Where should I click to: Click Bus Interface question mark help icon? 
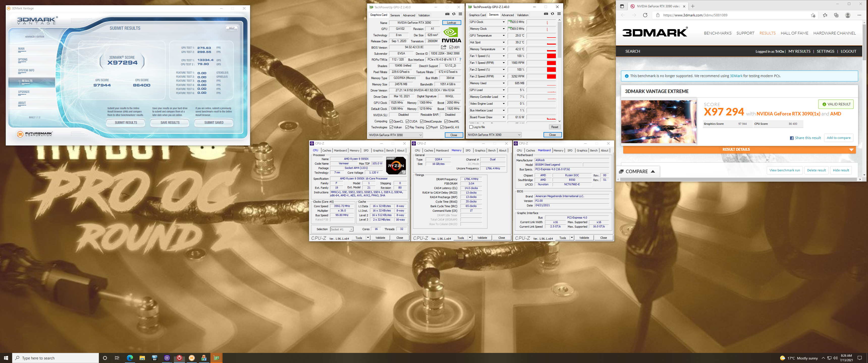460,59
